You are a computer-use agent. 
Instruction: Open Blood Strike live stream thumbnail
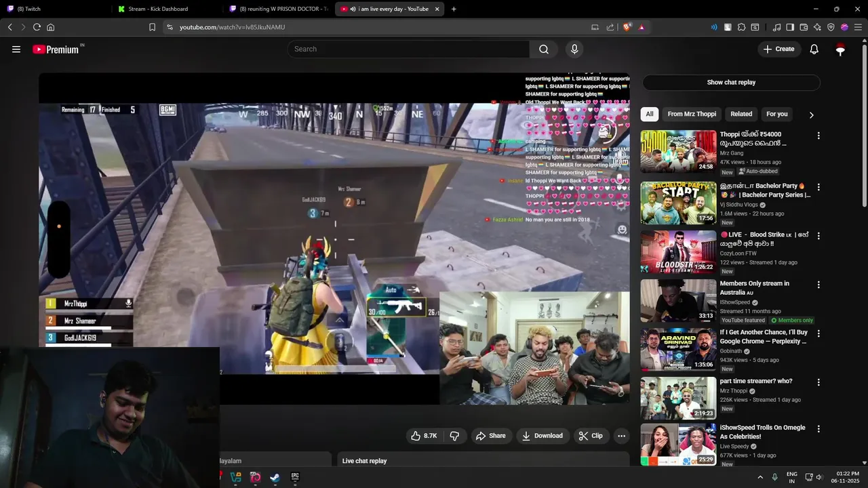click(x=678, y=251)
